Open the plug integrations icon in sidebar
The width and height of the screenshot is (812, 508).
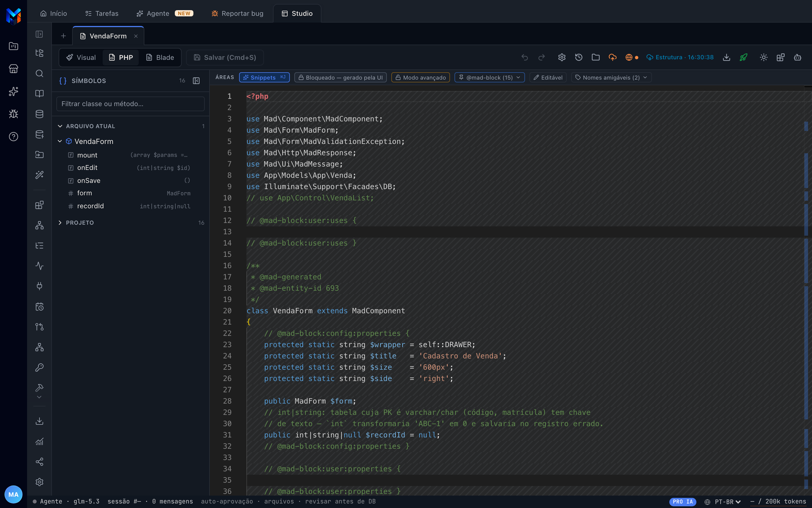[39, 286]
